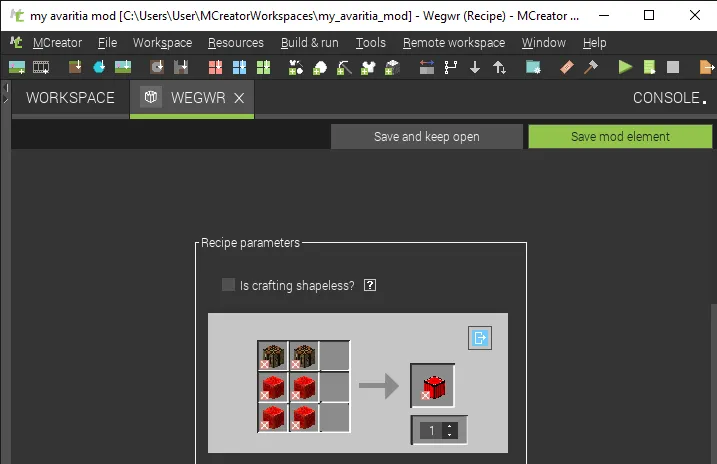Run the client with green play icon
This screenshot has height=464, width=717.
tap(625, 68)
